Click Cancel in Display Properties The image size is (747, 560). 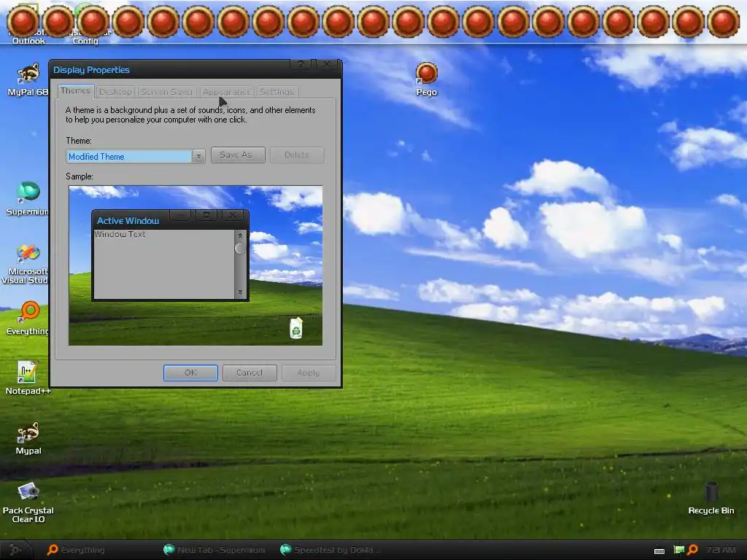coord(249,373)
